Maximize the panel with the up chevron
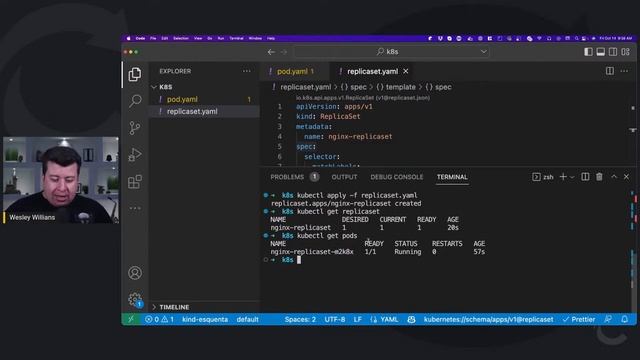This screenshot has height=360, width=640. click(614, 177)
